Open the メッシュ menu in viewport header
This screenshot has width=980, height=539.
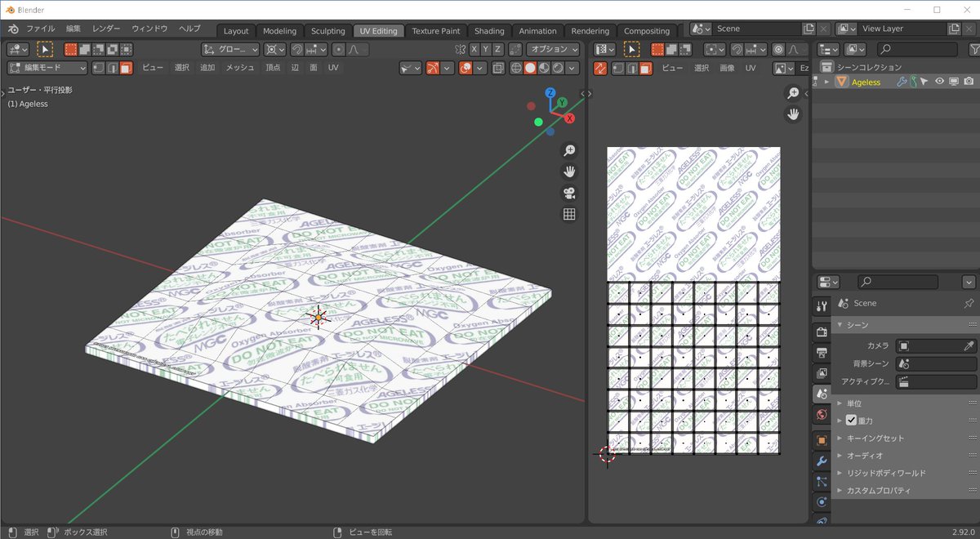coord(240,68)
